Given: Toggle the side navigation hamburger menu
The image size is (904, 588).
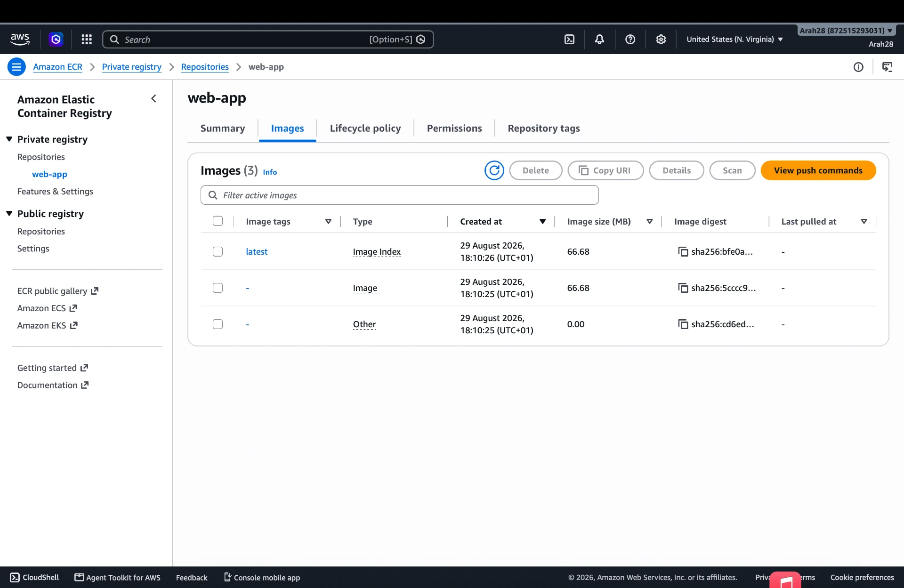Looking at the screenshot, I should (x=16, y=67).
